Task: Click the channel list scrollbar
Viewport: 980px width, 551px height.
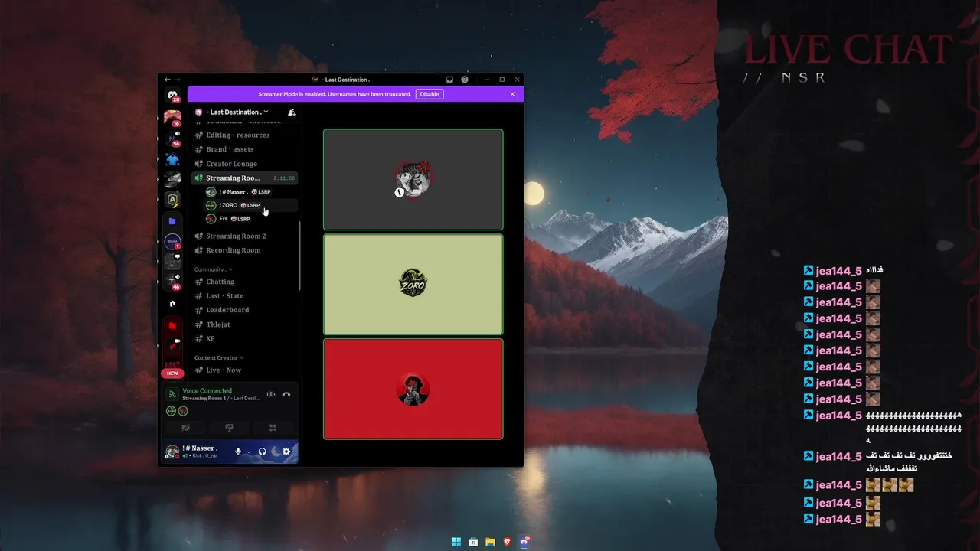Action: pos(300,256)
